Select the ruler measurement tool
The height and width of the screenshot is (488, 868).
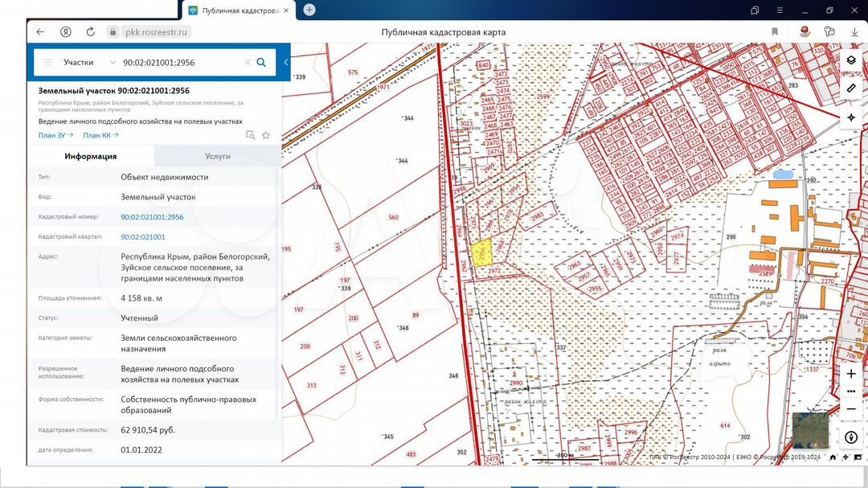pos(851,88)
